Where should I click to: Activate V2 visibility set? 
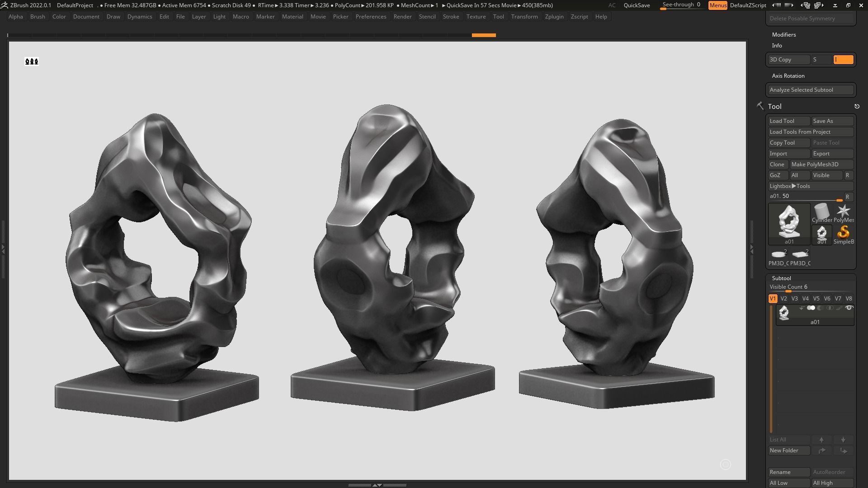tap(783, 299)
